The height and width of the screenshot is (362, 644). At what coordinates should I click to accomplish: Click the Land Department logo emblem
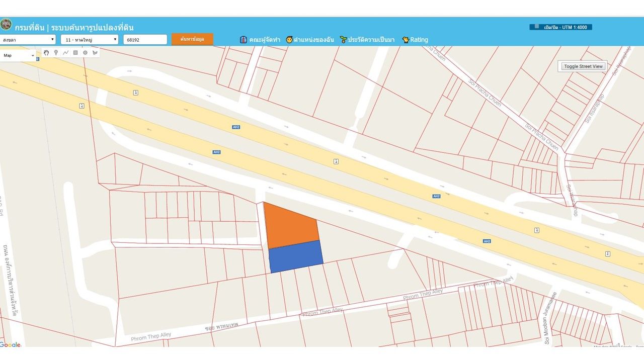coord(6,25)
